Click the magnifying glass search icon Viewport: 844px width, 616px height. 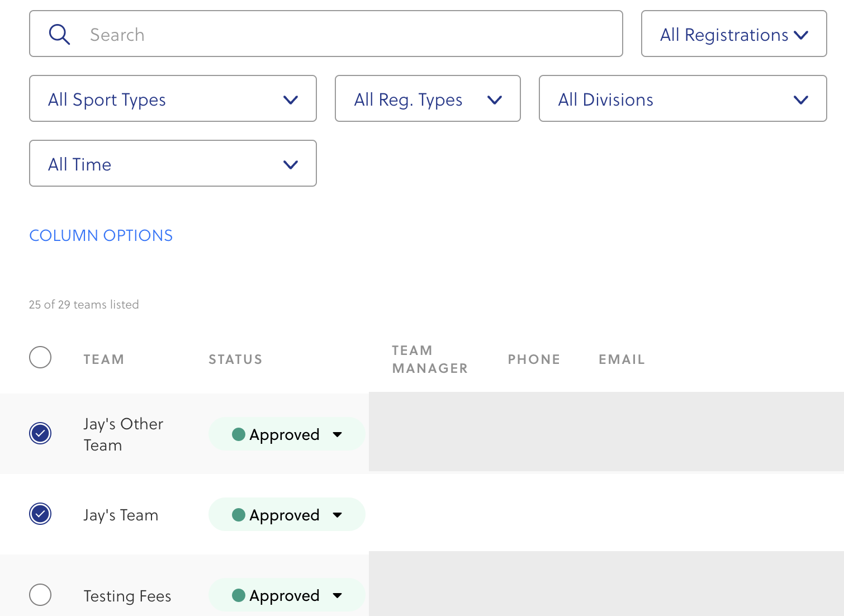(x=59, y=34)
